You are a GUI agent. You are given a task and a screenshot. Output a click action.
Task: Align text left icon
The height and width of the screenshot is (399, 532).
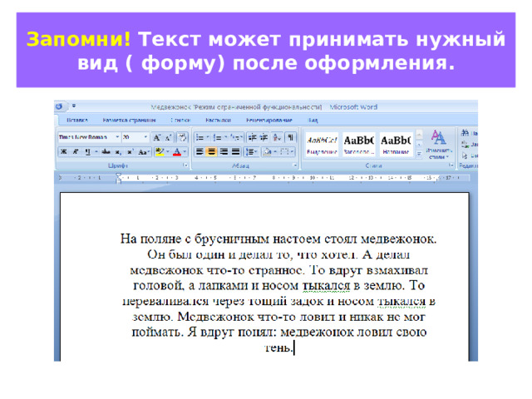coord(199,151)
